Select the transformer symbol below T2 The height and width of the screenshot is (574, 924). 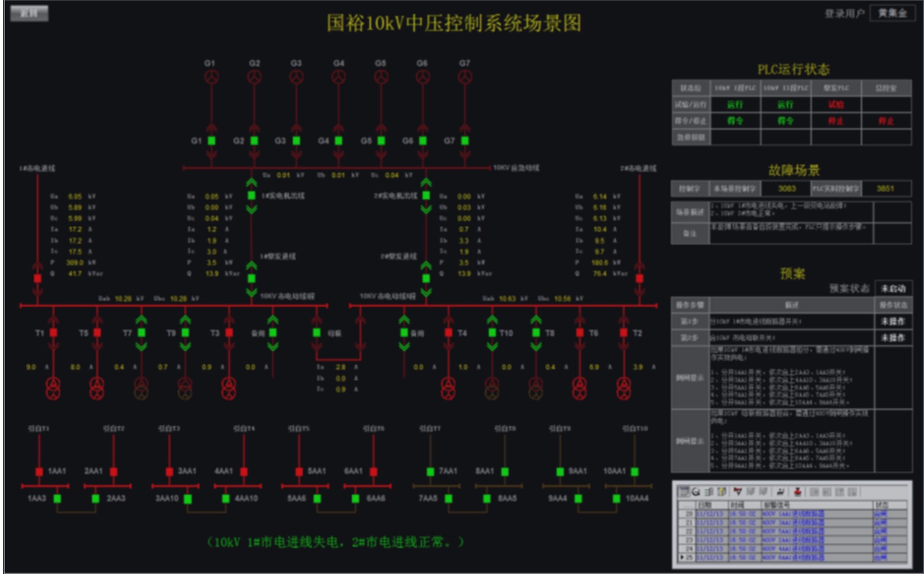(624, 389)
